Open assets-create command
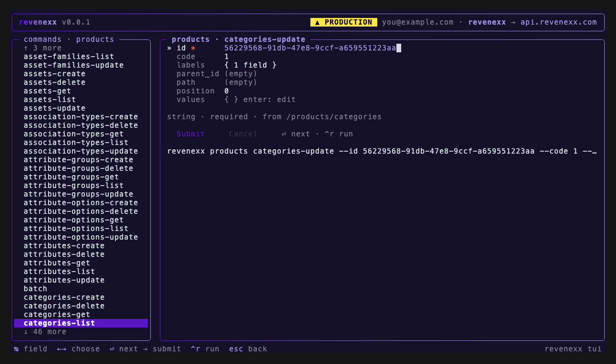 coord(55,74)
